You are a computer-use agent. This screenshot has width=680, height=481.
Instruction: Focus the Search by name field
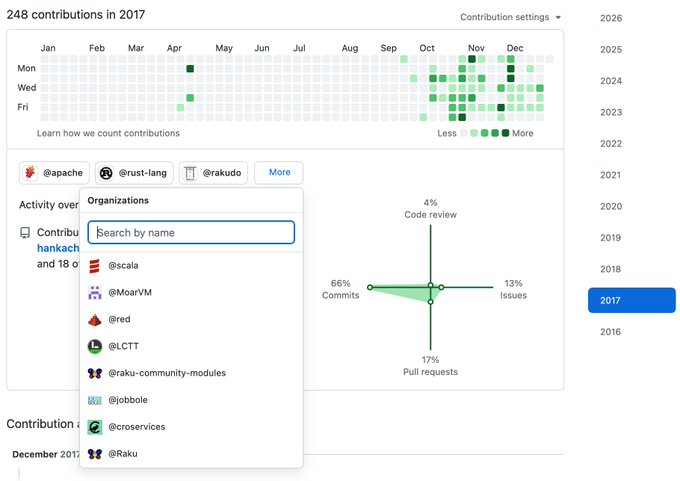191,232
